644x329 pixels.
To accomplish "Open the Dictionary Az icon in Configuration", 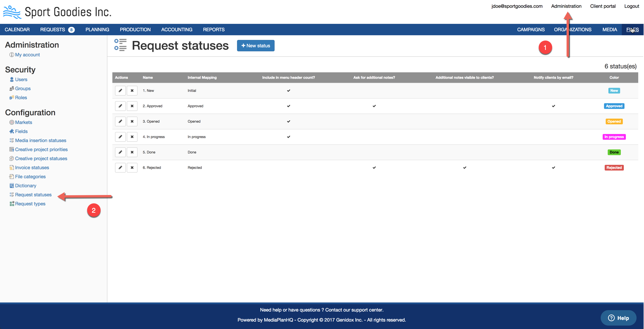I will (x=11, y=185).
